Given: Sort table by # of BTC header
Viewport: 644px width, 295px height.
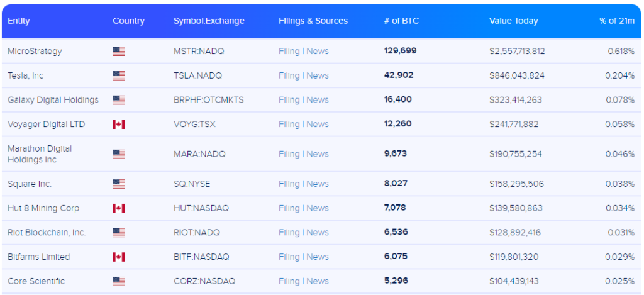Looking at the screenshot, I should (x=401, y=21).
